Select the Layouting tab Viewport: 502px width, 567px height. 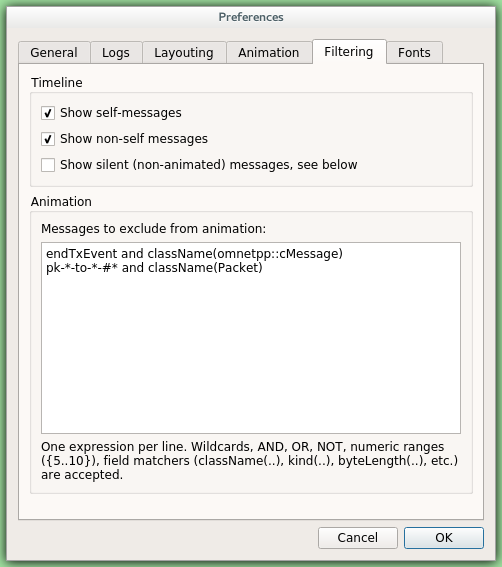[x=184, y=52]
